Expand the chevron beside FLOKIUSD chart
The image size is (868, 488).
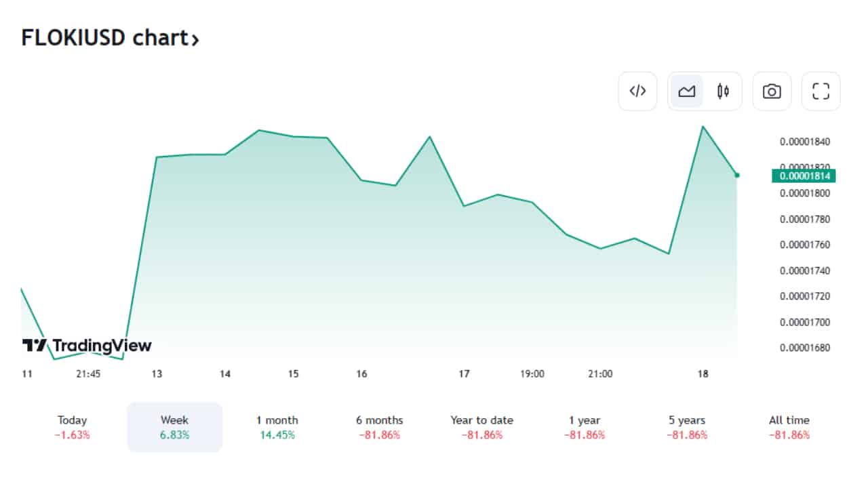click(x=195, y=40)
